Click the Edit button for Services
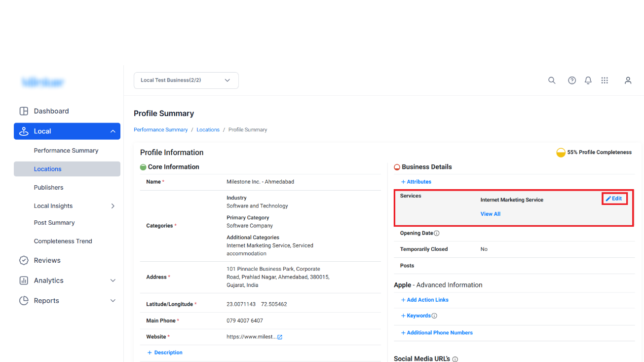The image size is (644, 362). coord(614,199)
